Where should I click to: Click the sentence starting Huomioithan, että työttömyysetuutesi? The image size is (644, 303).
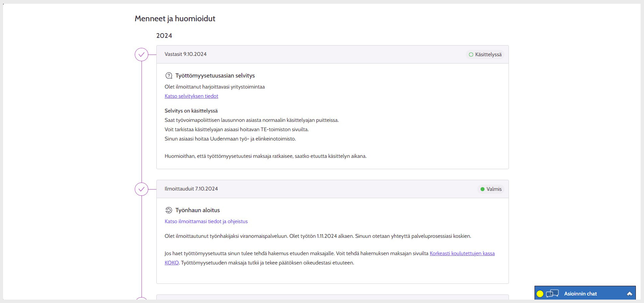click(x=265, y=156)
